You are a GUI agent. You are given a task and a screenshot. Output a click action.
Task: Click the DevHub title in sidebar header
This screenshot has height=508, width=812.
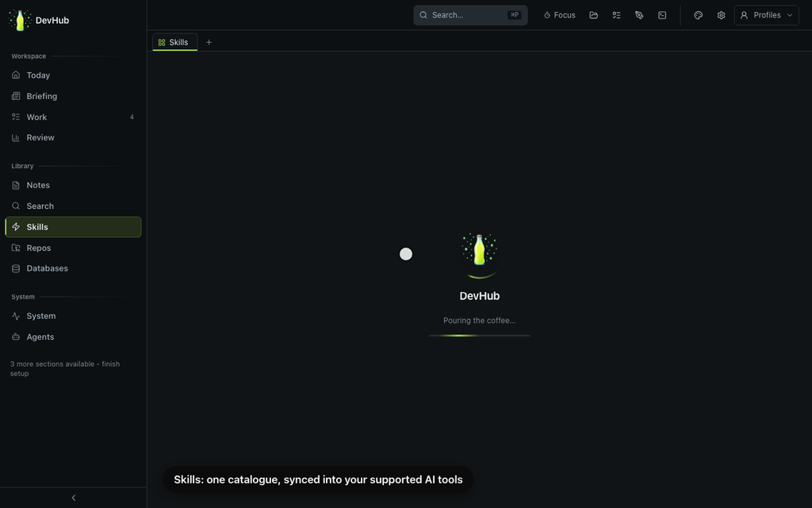pyautogui.click(x=52, y=20)
